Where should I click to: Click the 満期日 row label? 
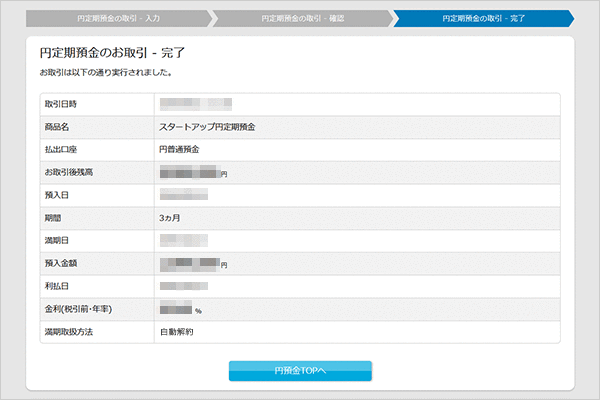pyautogui.click(x=55, y=240)
